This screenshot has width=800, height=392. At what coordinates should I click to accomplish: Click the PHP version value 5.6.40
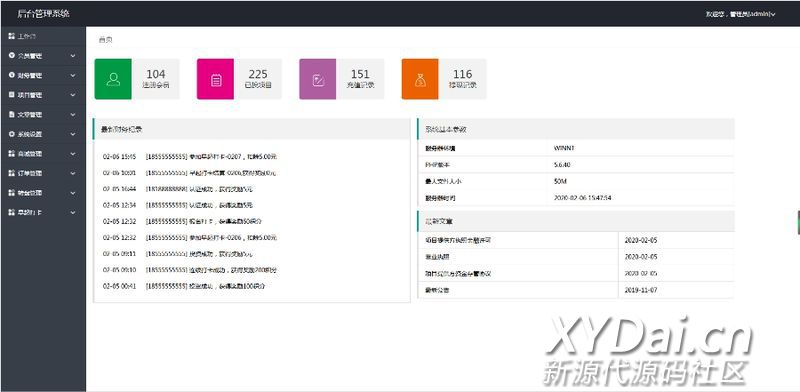click(x=562, y=165)
